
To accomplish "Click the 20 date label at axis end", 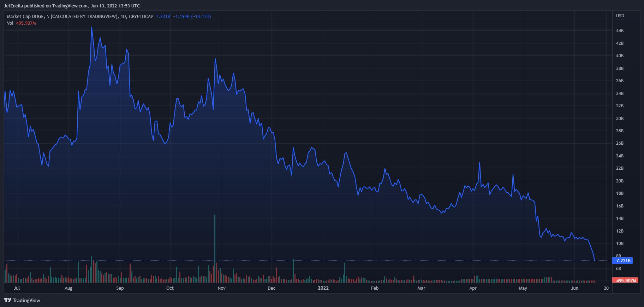I will pos(606,288).
